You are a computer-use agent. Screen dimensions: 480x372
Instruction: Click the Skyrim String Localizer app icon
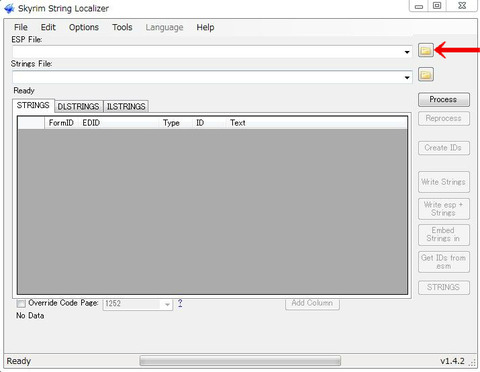[x=9, y=8]
